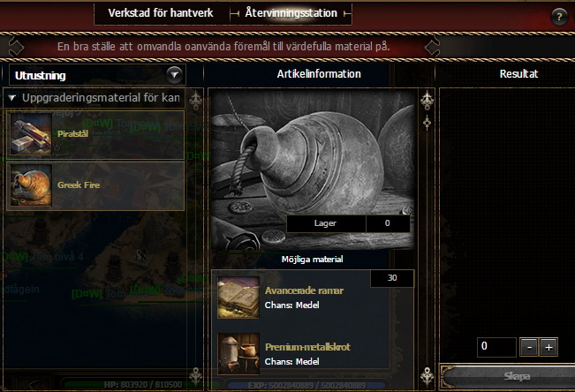
Task: Open the help question mark icon
Action: click(559, 17)
